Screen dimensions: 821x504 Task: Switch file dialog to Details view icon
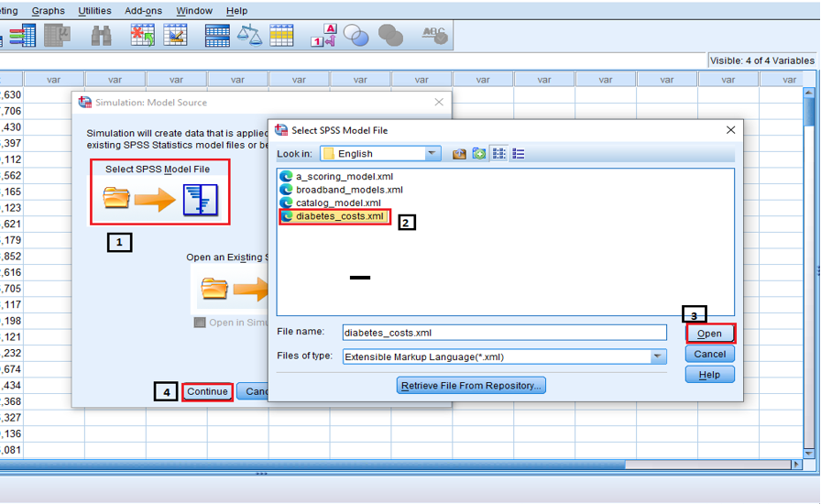coord(519,154)
